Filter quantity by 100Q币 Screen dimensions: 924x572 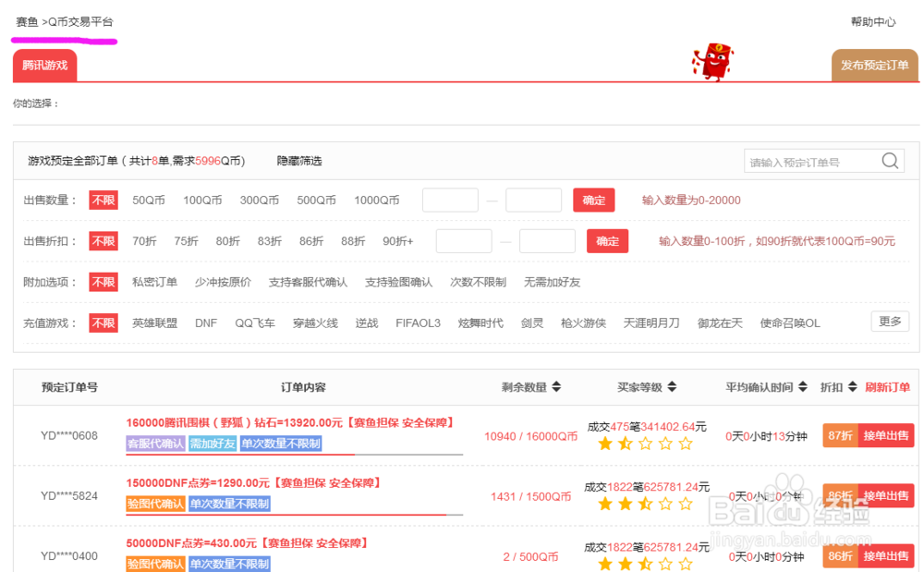click(202, 201)
